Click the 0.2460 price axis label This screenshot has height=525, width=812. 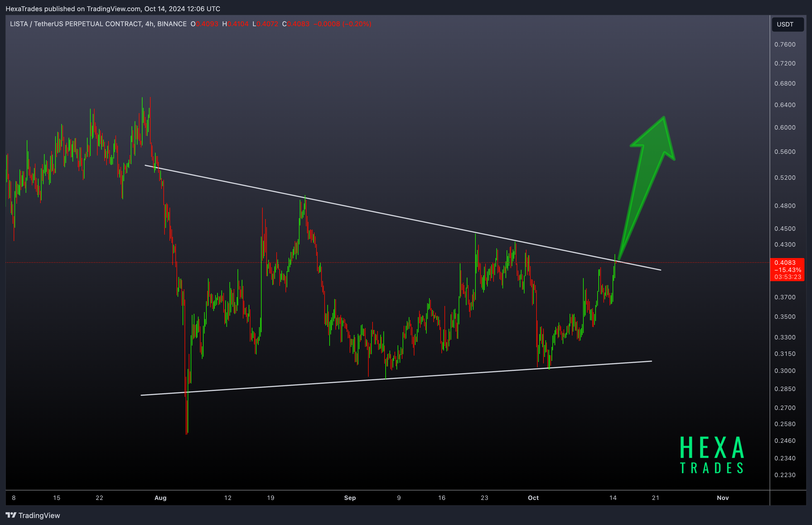[785, 441]
